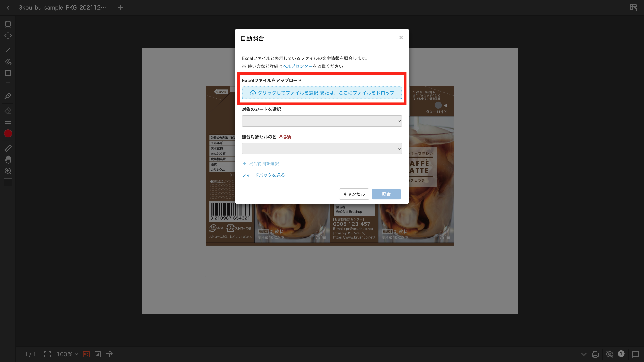
Task: Select the rectangle shape tool
Action: tap(8, 73)
